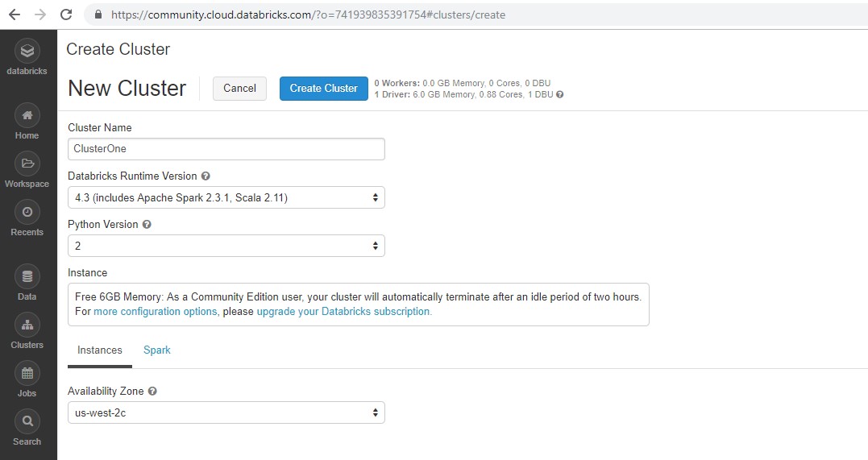868x460 pixels.
Task: Open the Clusters sidebar icon
Action: (27, 325)
